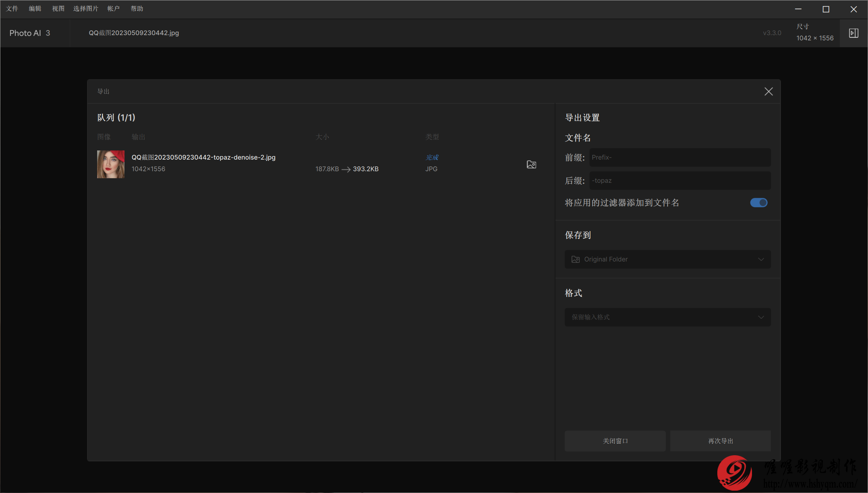
Task: Open the 帐户 menu
Action: click(x=113, y=8)
